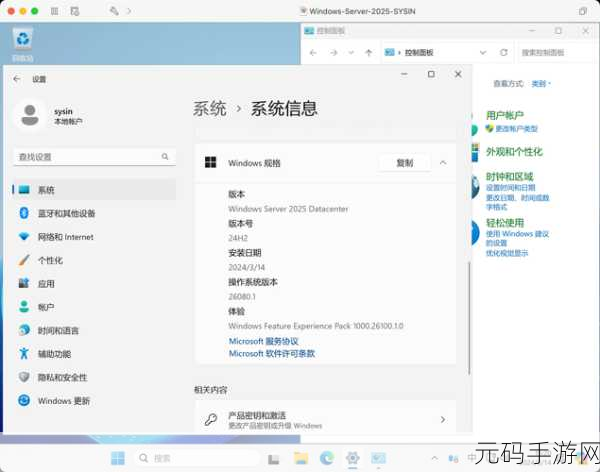This screenshot has height=472, width=600.
Task: Click the Settings gear icon in taskbar
Action: tap(352, 458)
